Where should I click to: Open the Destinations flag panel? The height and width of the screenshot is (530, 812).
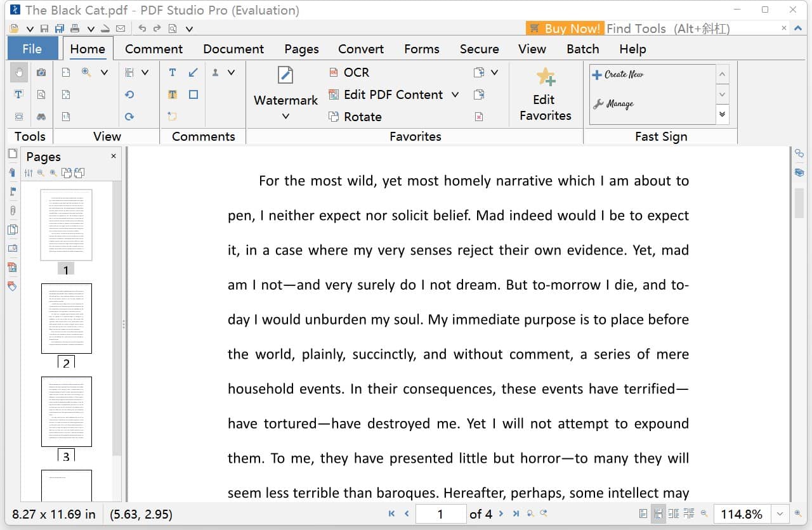point(12,191)
